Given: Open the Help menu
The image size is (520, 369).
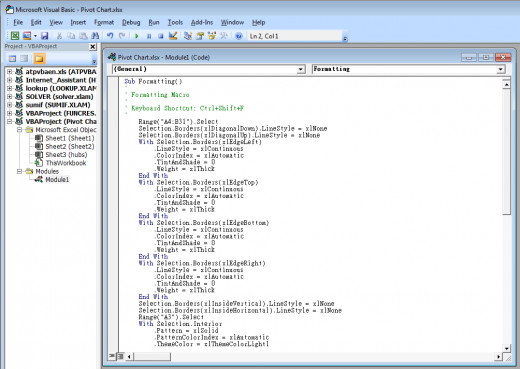Looking at the screenshot, I should [258, 22].
